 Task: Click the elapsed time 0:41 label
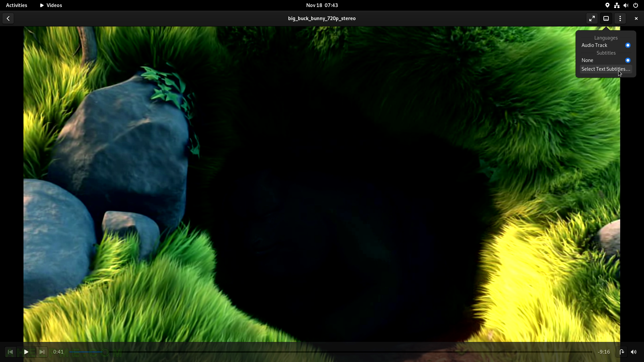pos(58,352)
